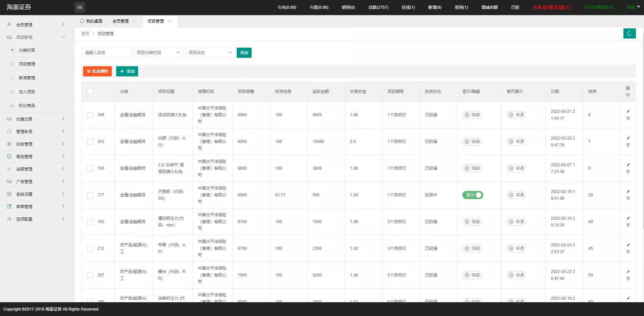Click trash icon for row 183

[x=628, y=225]
